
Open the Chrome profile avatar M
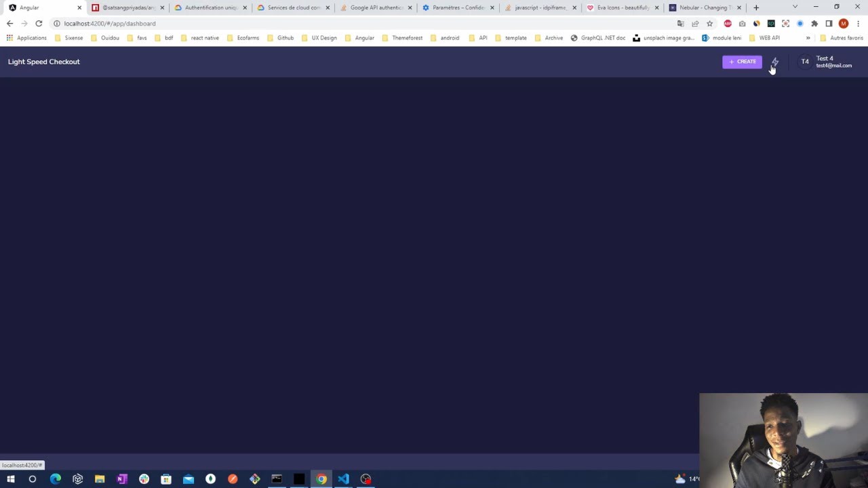844,24
